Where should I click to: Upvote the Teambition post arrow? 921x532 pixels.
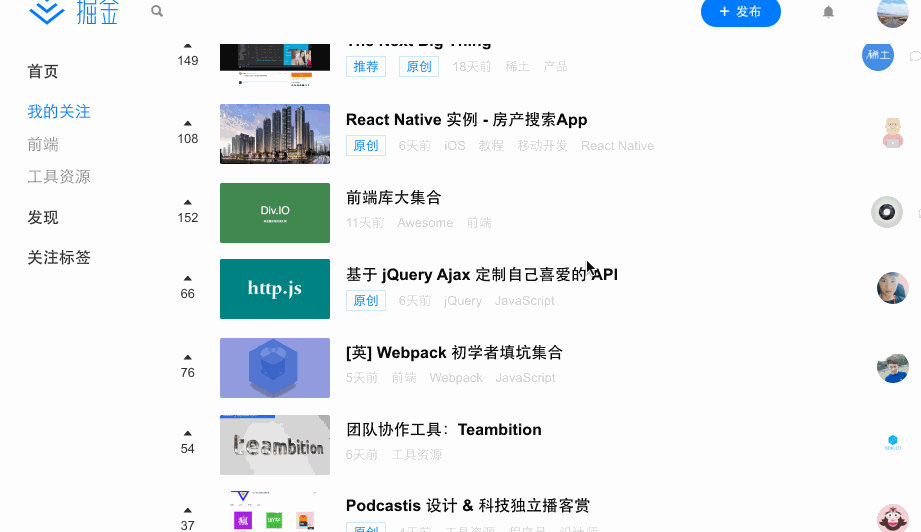click(x=187, y=433)
